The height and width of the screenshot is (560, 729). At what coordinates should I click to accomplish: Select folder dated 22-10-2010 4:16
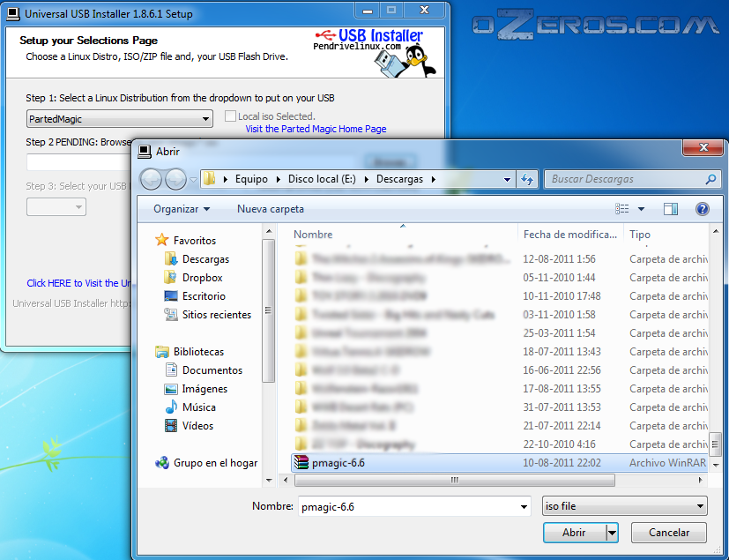(499, 444)
